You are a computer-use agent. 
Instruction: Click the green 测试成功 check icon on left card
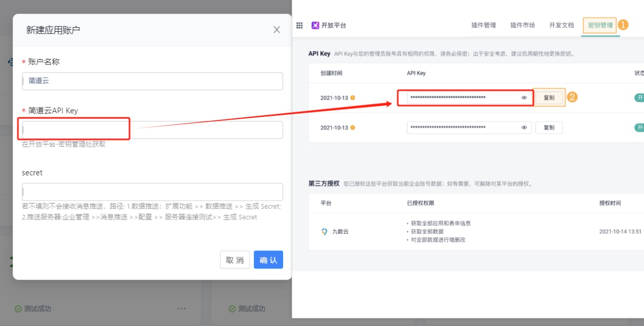coord(18,308)
